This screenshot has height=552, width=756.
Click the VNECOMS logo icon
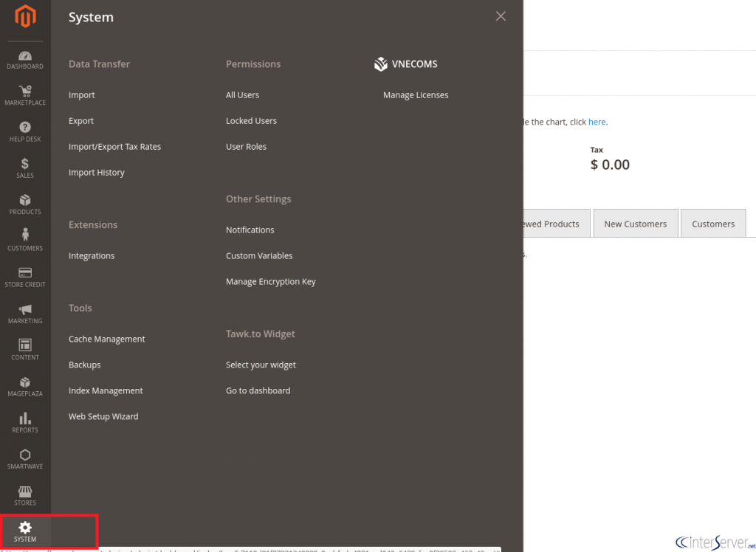(x=381, y=64)
